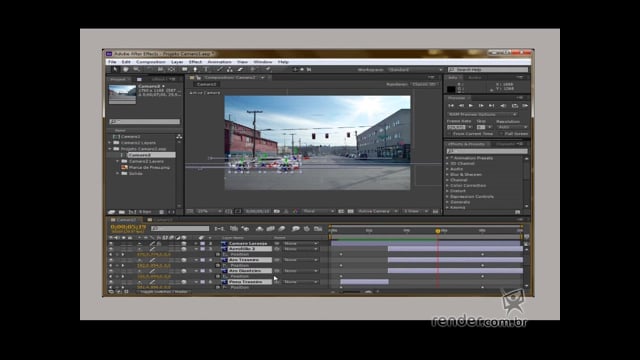
Task: Select the Eraser tool
Action: (240, 70)
